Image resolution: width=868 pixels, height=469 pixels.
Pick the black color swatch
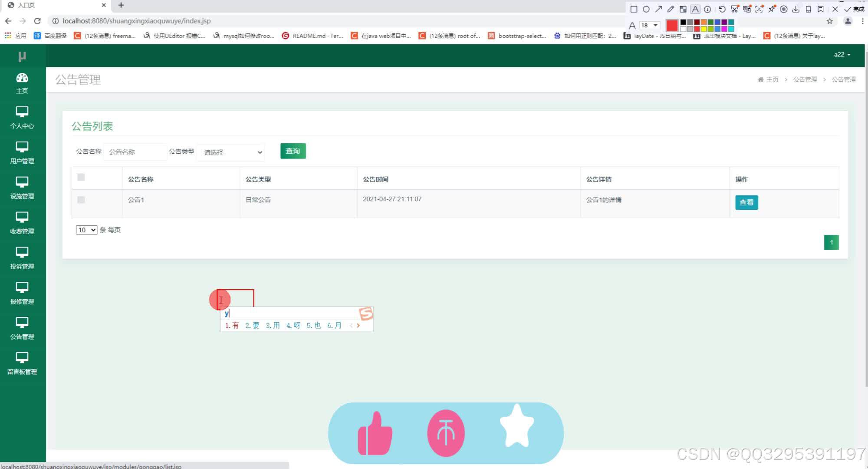coord(683,22)
